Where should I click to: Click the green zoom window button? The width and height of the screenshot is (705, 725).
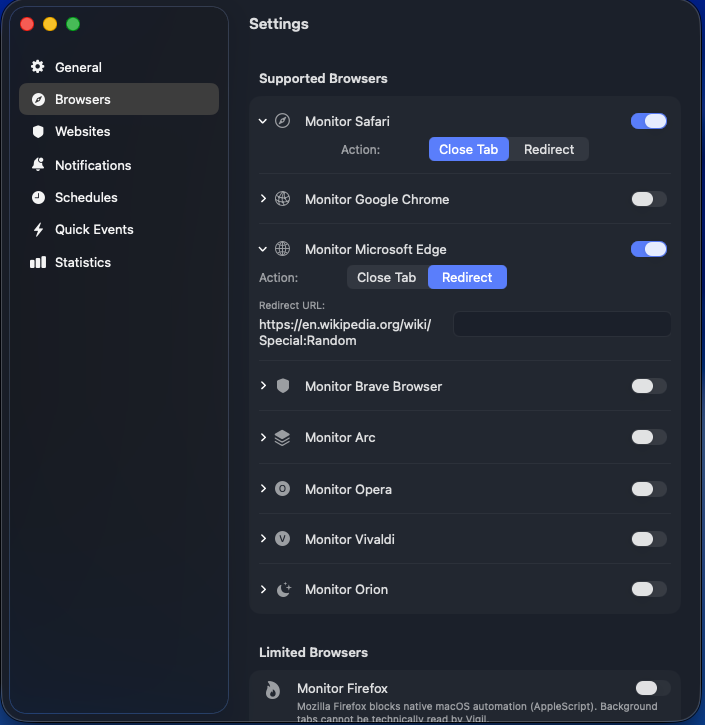coord(73,24)
